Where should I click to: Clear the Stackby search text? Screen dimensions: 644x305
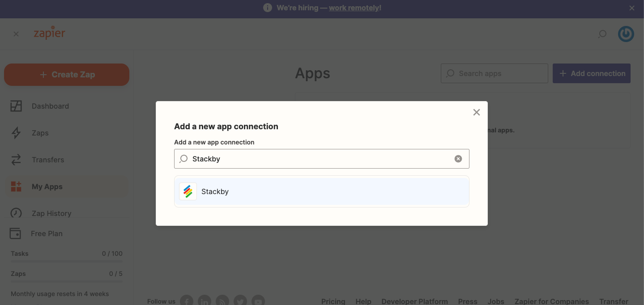coord(458,159)
